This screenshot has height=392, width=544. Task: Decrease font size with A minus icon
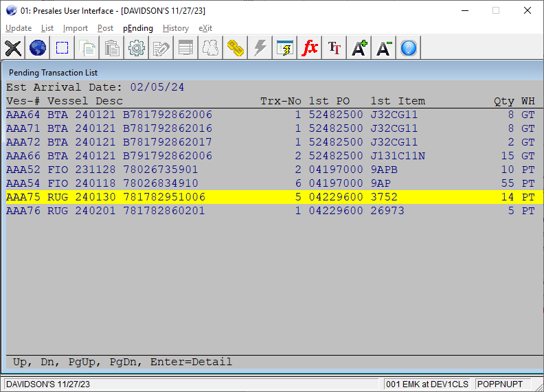384,48
